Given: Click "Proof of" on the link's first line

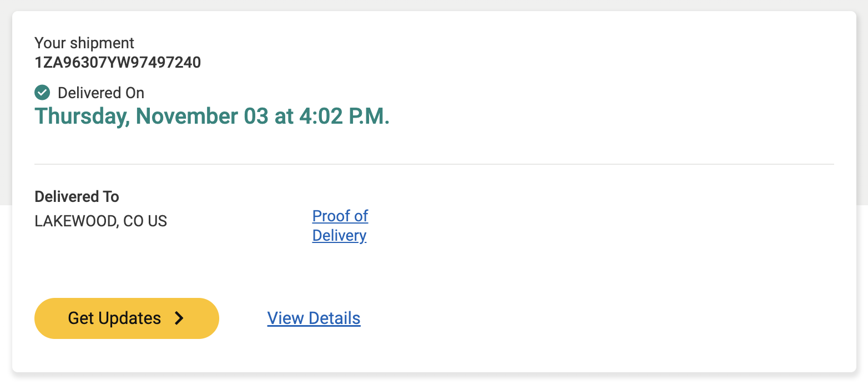Looking at the screenshot, I should coord(340,216).
